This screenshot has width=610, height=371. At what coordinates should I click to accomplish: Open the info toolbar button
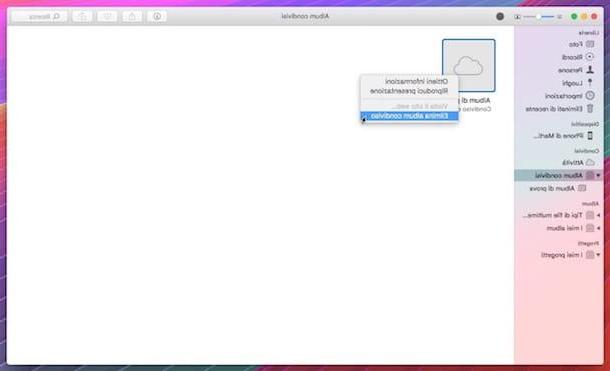coord(157,16)
